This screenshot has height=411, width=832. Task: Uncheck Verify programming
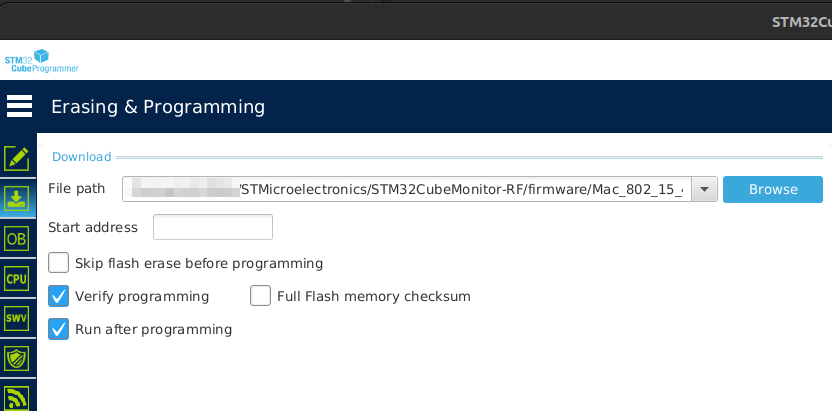[59, 296]
